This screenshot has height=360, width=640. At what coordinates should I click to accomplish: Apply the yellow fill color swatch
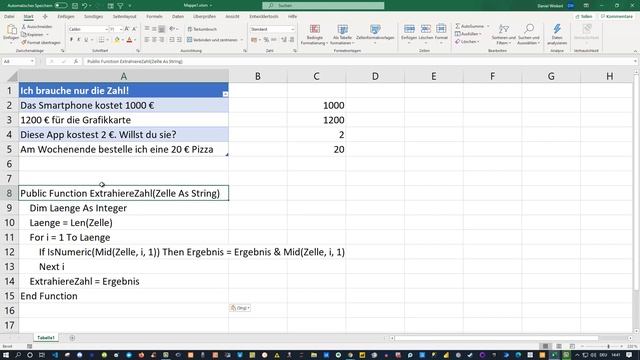point(117,40)
